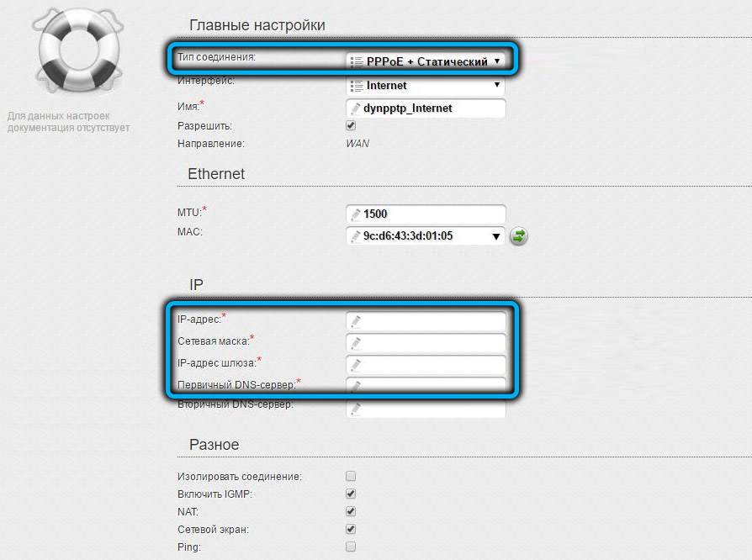The height and width of the screenshot is (560, 752).
Task: Toggle the Разрешить checkbox
Action: click(351, 126)
